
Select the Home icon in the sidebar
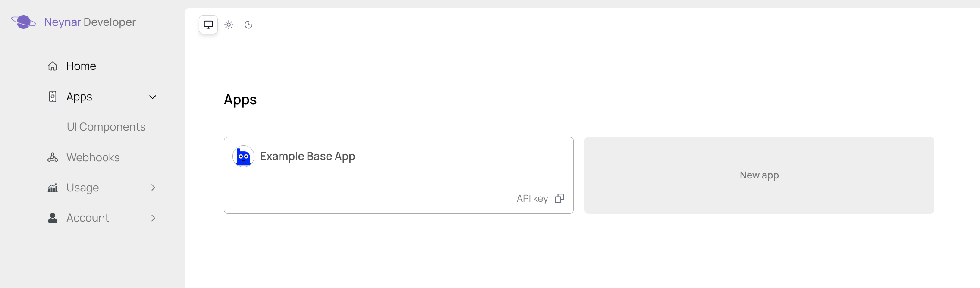pyautogui.click(x=53, y=66)
